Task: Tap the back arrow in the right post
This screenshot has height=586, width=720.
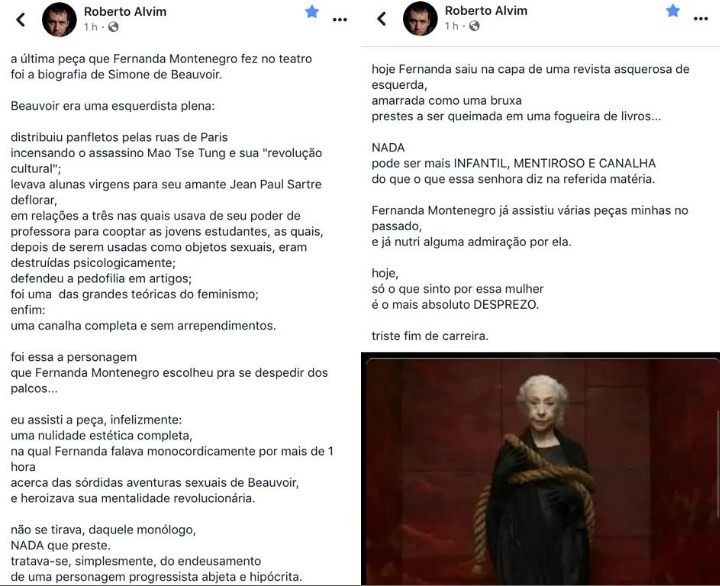Action: click(x=382, y=18)
